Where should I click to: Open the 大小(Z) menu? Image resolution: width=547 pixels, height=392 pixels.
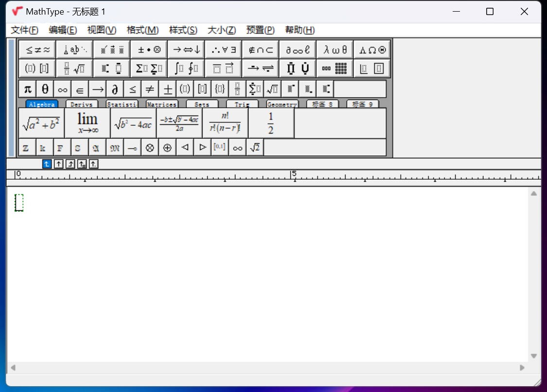point(222,30)
